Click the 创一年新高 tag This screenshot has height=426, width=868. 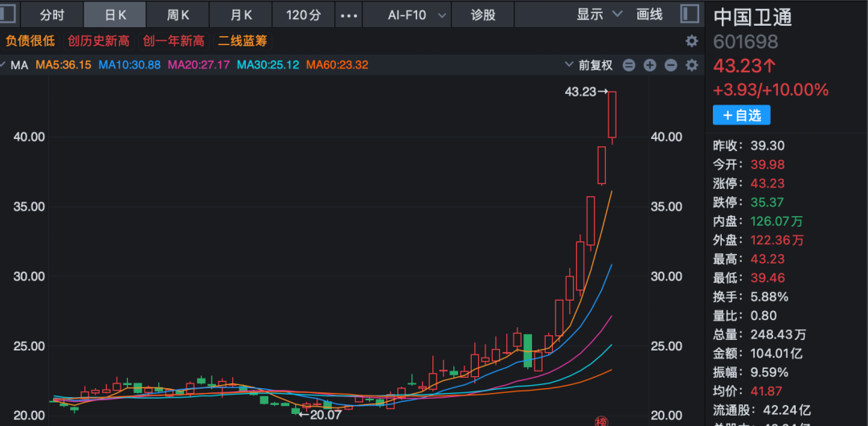click(x=174, y=41)
